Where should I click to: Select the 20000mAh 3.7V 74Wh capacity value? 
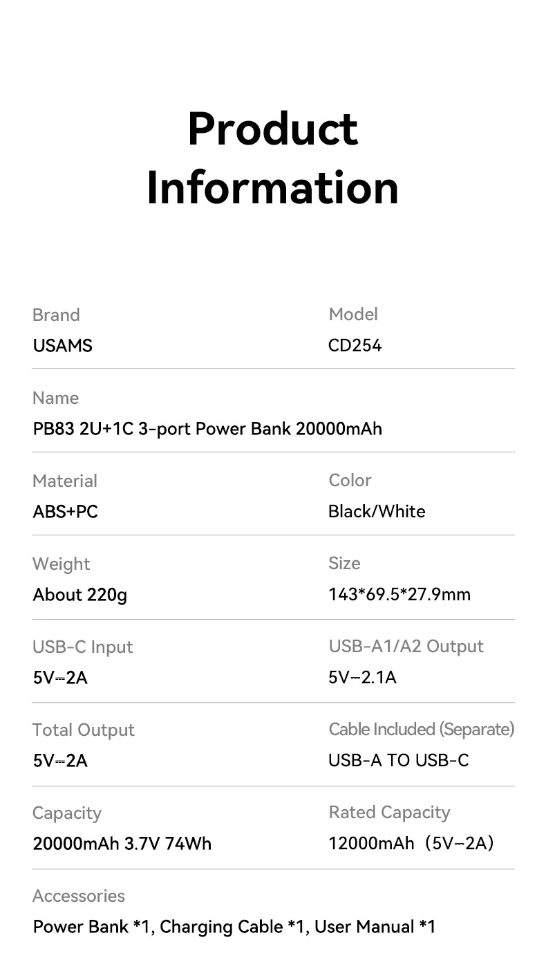pyautogui.click(x=122, y=844)
